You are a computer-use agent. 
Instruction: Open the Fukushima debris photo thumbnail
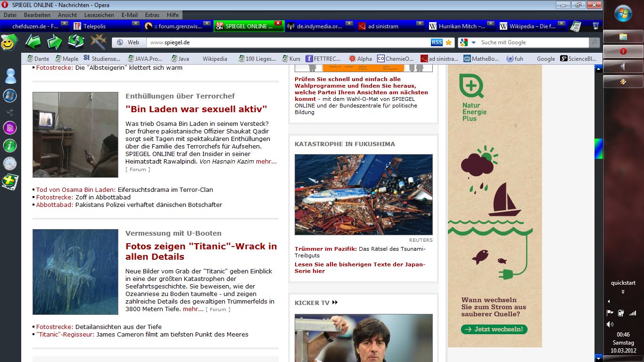point(363,194)
